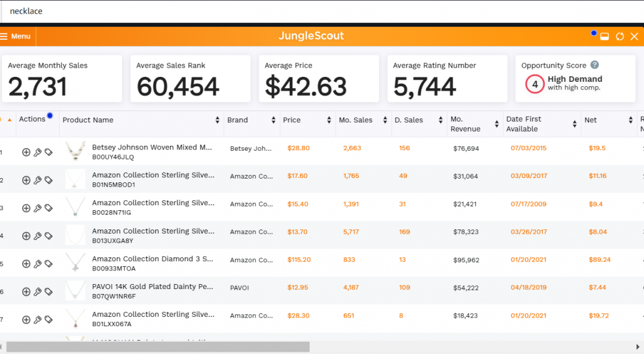The width and height of the screenshot is (644, 356).
Task: Click monthly revenue $95,962
Action: [x=466, y=260]
